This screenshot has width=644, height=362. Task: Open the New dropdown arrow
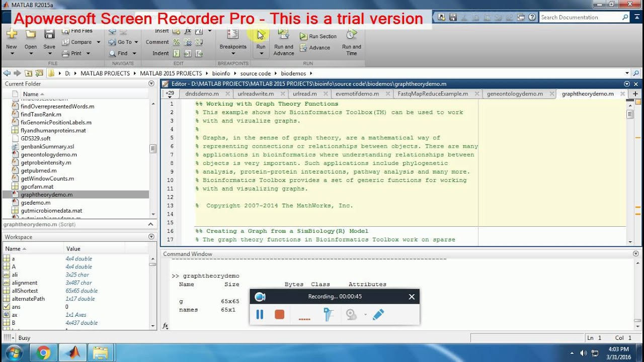click(12, 53)
